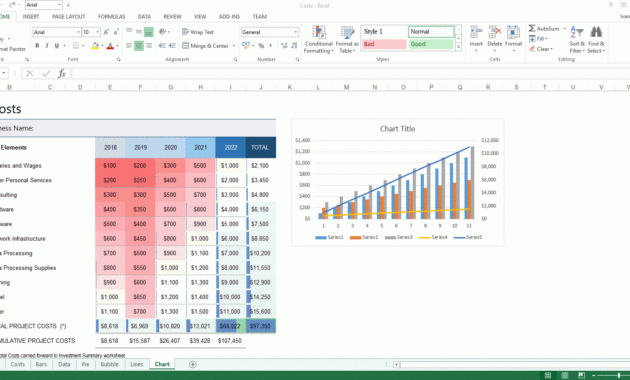Switch to the Pie sheet tab

(x=86, y=364)
